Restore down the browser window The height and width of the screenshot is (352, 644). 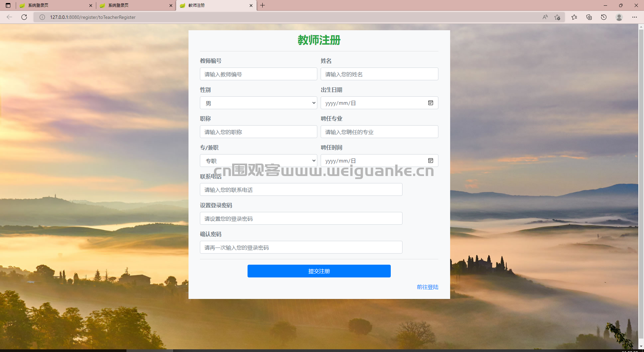click(621, 5)
